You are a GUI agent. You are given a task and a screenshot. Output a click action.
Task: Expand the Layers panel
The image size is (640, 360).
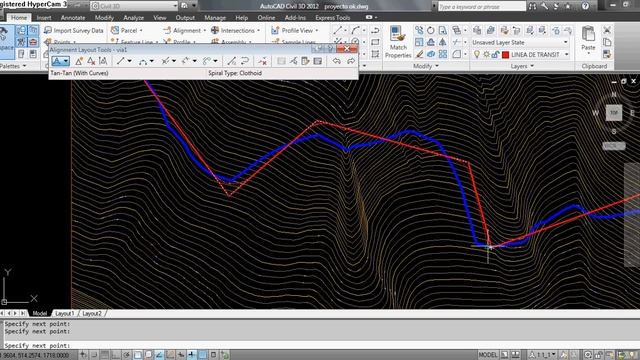tap(522, 66)
